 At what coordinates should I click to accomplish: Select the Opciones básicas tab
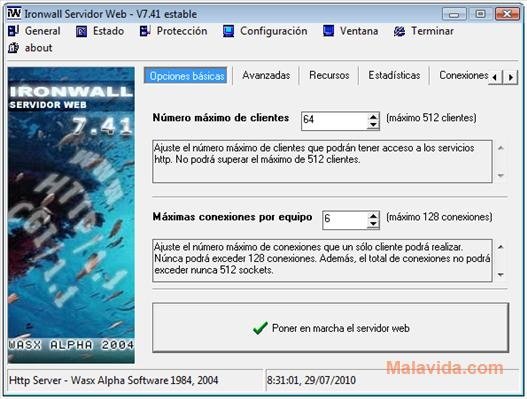click(x=187, y=76)
